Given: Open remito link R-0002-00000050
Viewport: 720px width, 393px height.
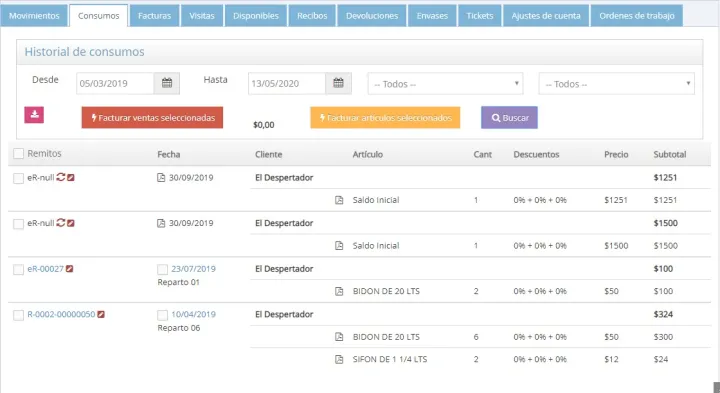Looking at the screenshot, I should (61, 314).
